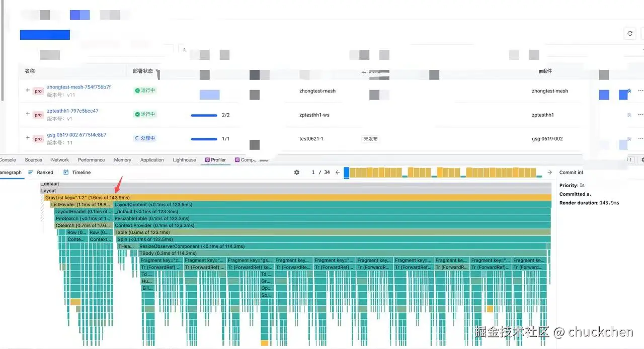This screenshot has width=644, height=349.
Task: Open the gsg-0619-002-6775f4c8b7 link
Action: pyautogui.click(x=76, y=135)
